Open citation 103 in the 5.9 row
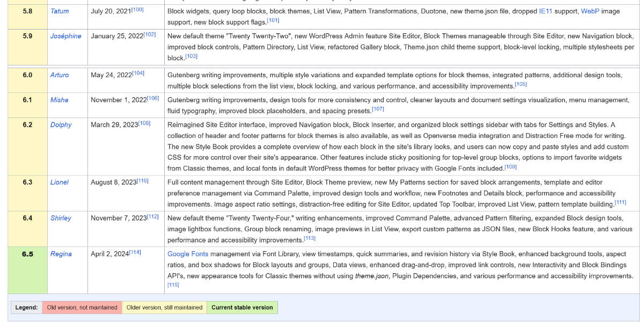The height and width of the screenshot is (330, 644). [191, 56]
